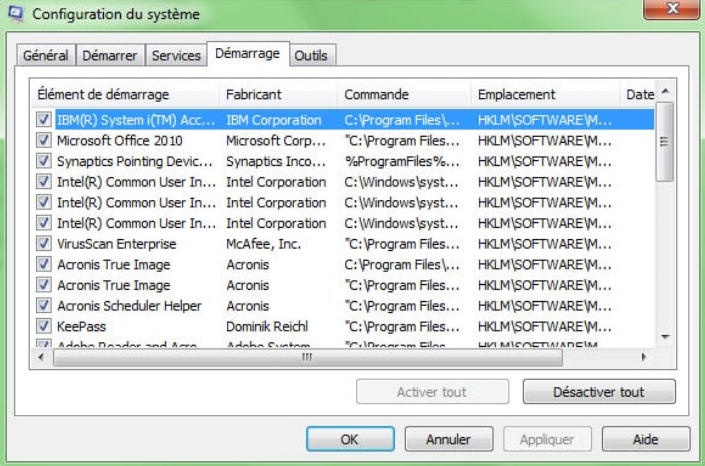Click the system configuration title bar icon
705x466 pixels.
(16, 13)
